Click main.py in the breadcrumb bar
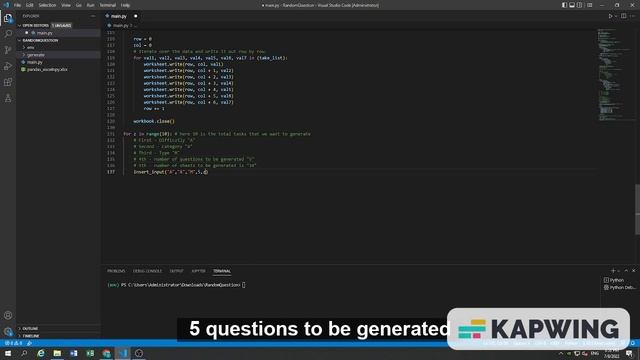Image resolution: width=640 pixels, height=360 pixels. pos(121,25)
